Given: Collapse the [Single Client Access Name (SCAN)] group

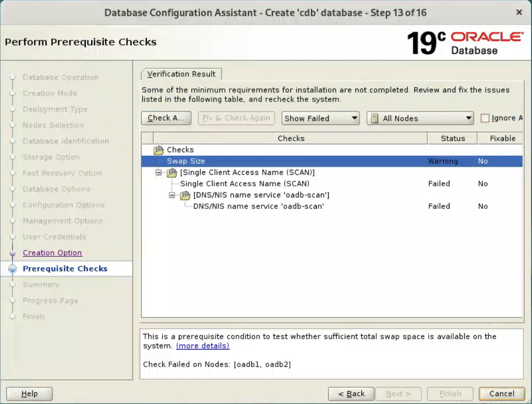Looking at the screenshot, I should click(x=159, y=172).
